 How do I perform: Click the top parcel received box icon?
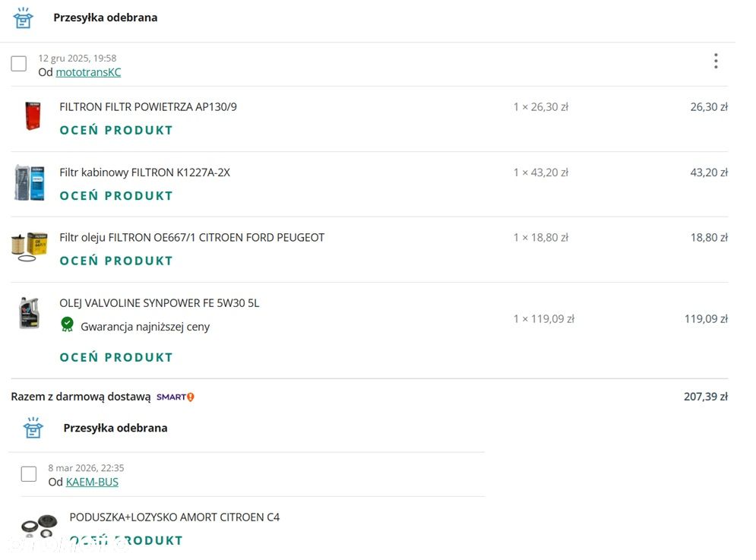(x=23, y=17)
